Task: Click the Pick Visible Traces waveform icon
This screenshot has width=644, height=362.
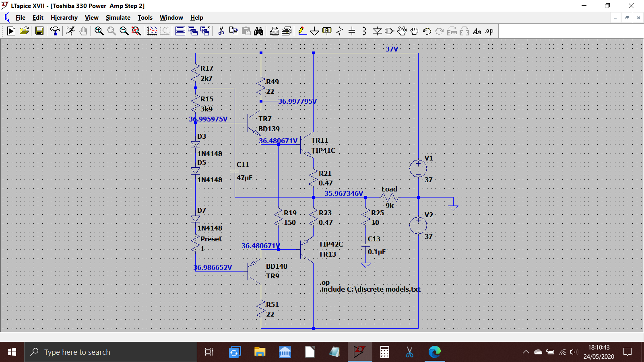Action: click(152, 31)
